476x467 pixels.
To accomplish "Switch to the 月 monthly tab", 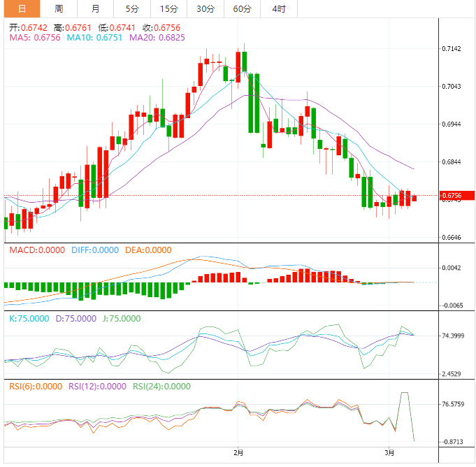I will (x=95, y=8).
